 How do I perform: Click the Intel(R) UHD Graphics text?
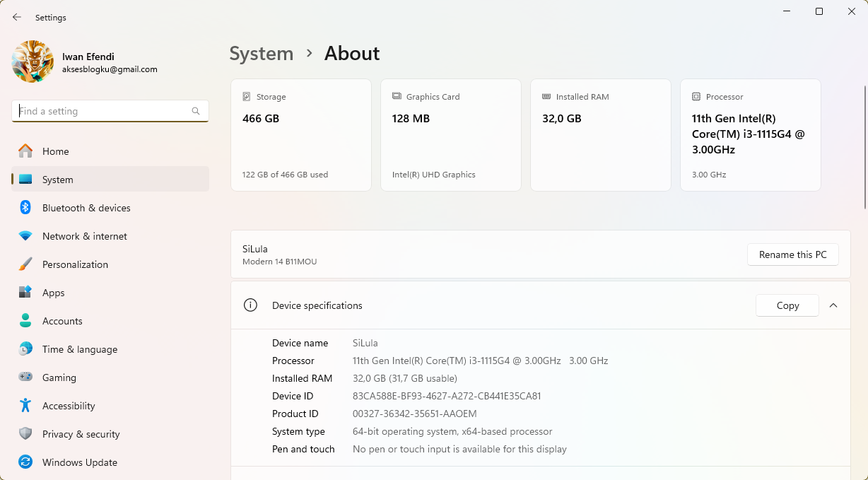click(x=434, y=175)
